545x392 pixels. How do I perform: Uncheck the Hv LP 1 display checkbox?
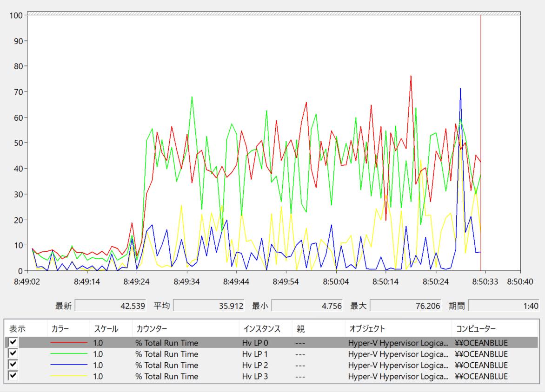pyautogui.click(x=13, y=353)
